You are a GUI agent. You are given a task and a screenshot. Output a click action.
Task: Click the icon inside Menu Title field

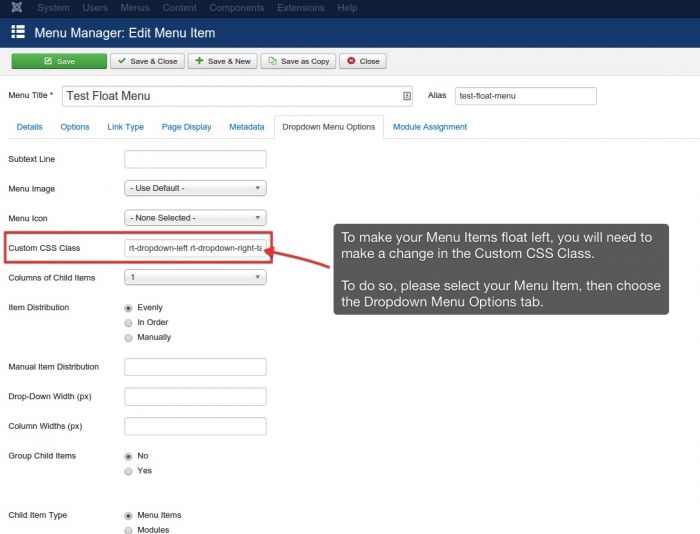click(x=406, y=96)
